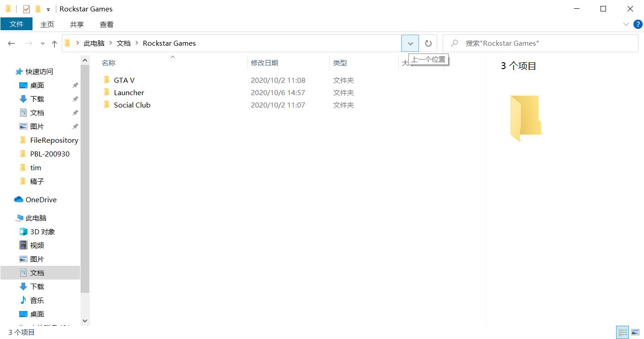This screenshot has width=644, height=339.
Task: Open the pinned 下载 item under 快速访问
Action: click(x=37, y=99)
